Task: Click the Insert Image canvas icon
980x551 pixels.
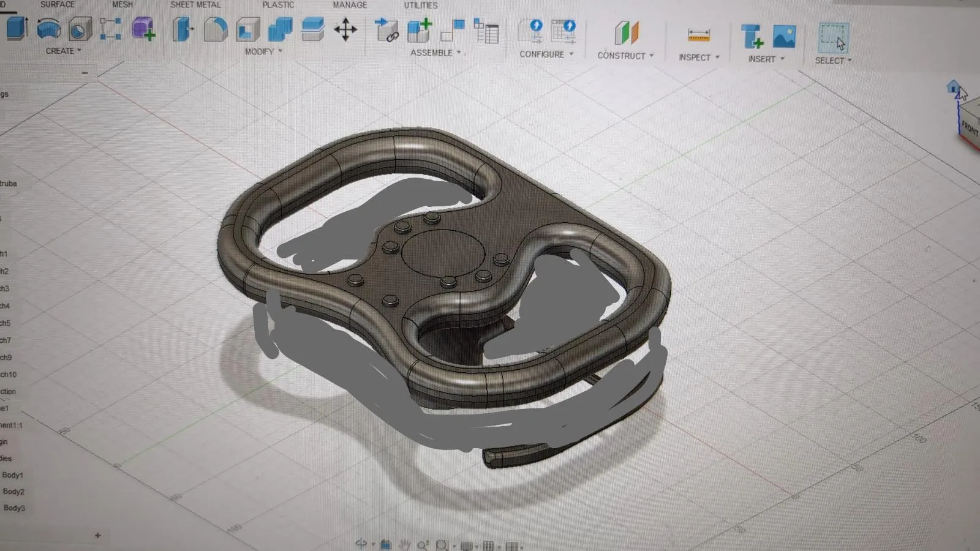Action: [x=784, y=37]
